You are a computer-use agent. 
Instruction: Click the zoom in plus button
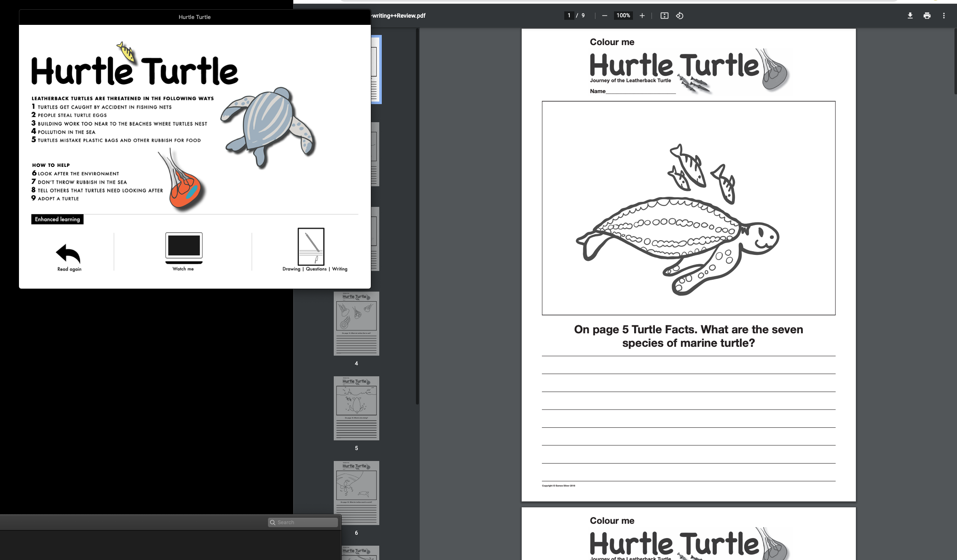(x=642, y=16)
